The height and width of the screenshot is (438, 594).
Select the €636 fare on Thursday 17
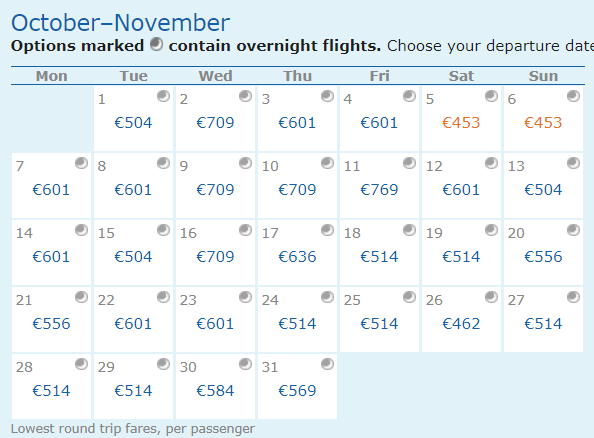point(297,257)
